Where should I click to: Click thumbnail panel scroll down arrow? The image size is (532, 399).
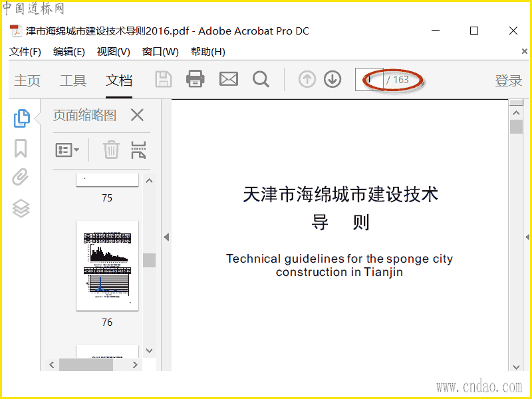click(x=149, y=350)
